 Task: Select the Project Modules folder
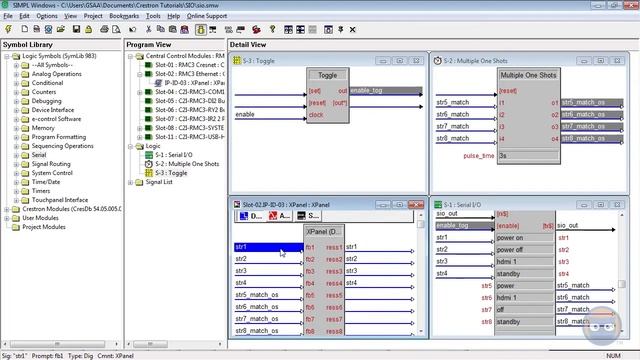coord(44,227)
